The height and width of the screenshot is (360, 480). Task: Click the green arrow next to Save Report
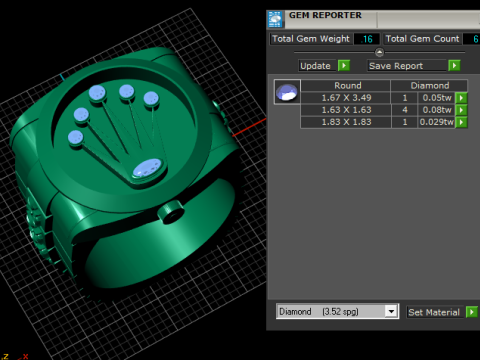coord(454,65)
